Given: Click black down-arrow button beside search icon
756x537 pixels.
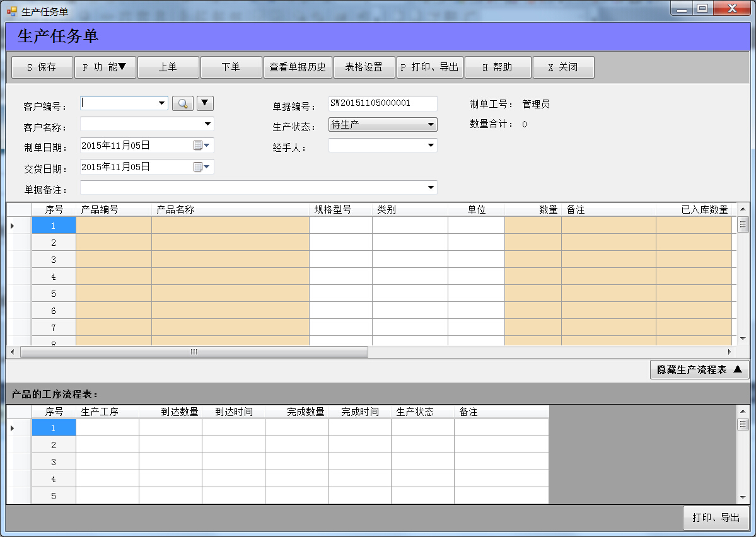Looking at the screenshot, I should (205, 103).
